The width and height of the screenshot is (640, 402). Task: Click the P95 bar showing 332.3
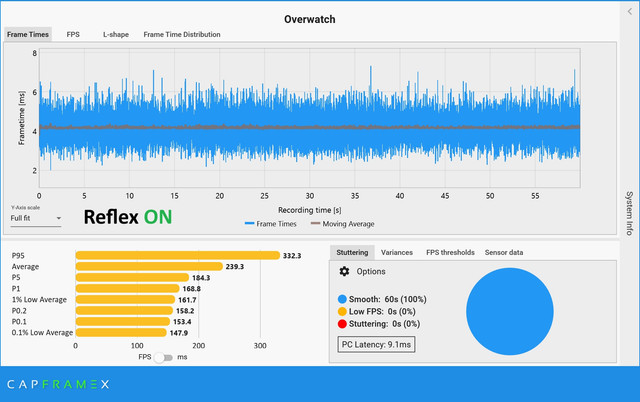click(x=178, y=255)
